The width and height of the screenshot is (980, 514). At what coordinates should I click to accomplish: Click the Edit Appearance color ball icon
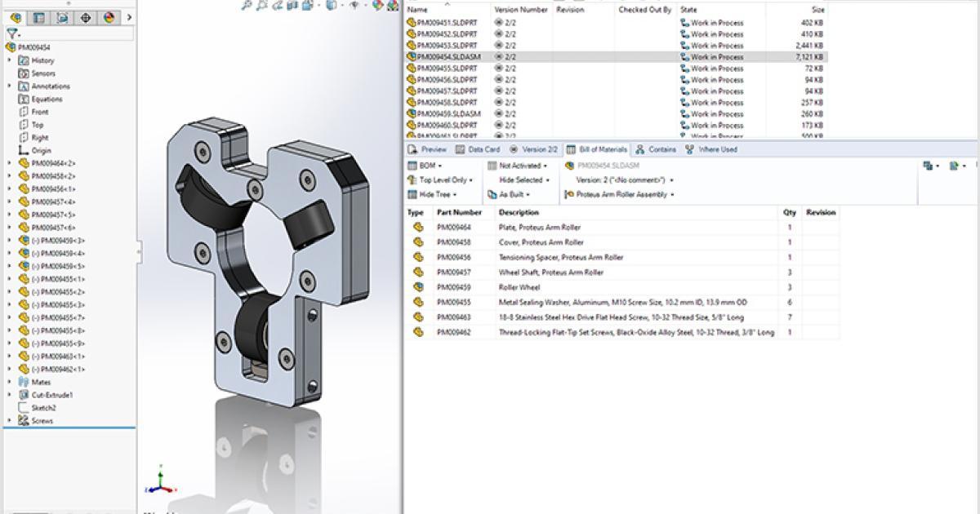(377, 5)
